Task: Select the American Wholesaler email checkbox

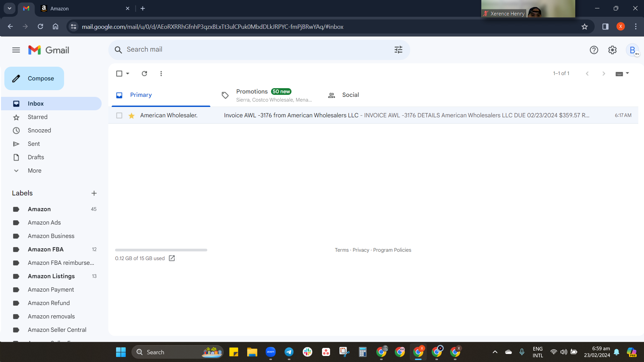Action: 119,115
